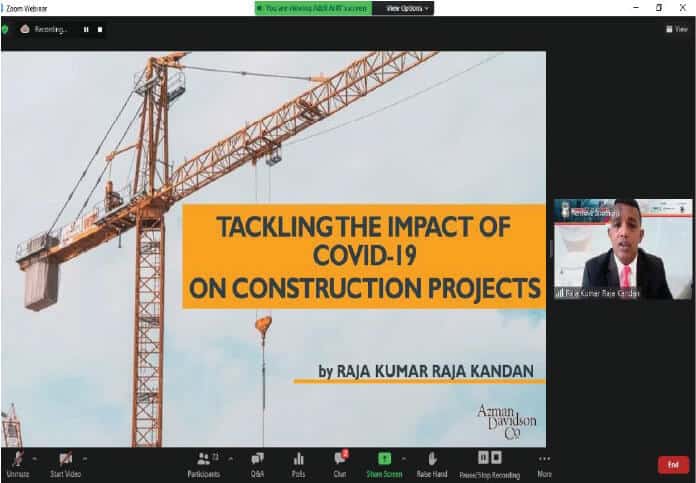696x483 pixels.
Task: Click the green encryption shield icon
Action: click(x=5, y=29)
